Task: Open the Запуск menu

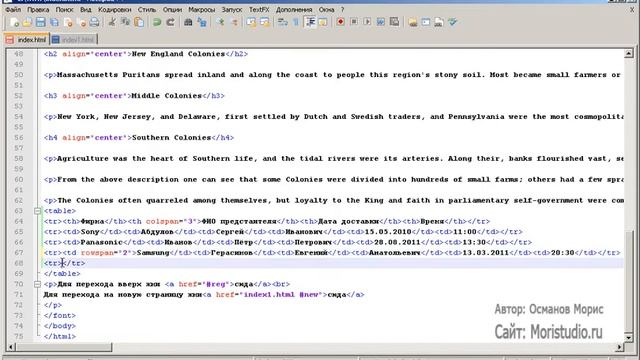Action: [x=231, y=9]
